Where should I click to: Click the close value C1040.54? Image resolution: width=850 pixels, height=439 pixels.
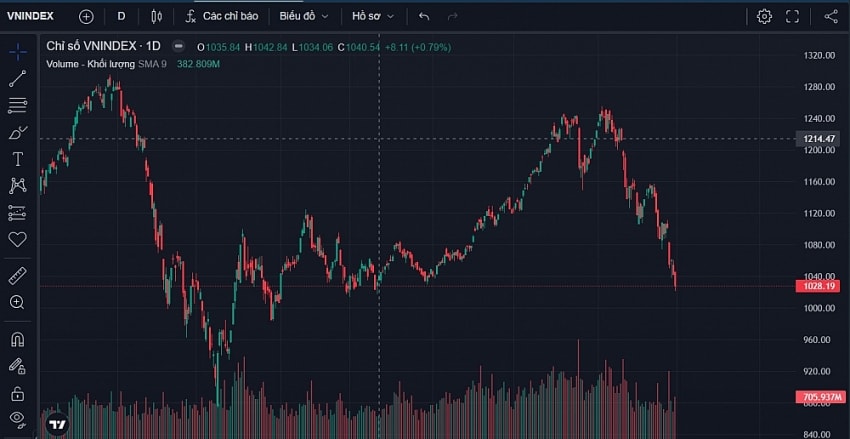pos(359,47)
